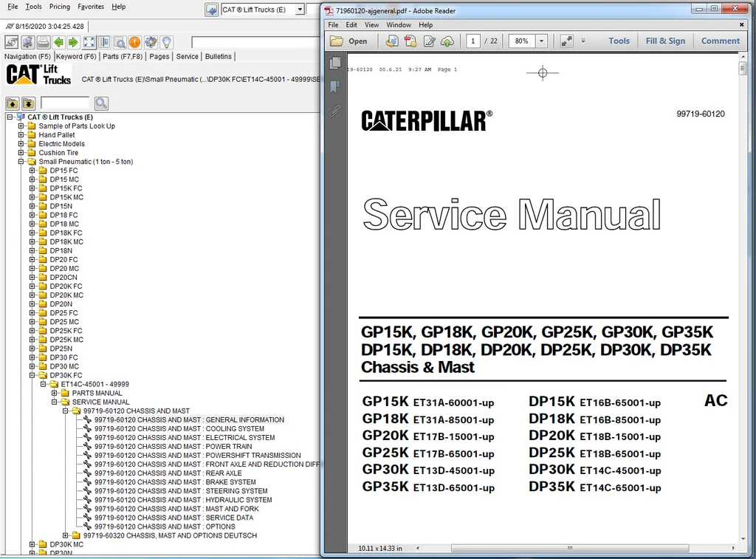The width and height of the screenshot is (756, 559).
Task: Click the blue full-screen arrows icon
Action: [x=89, y=42]
